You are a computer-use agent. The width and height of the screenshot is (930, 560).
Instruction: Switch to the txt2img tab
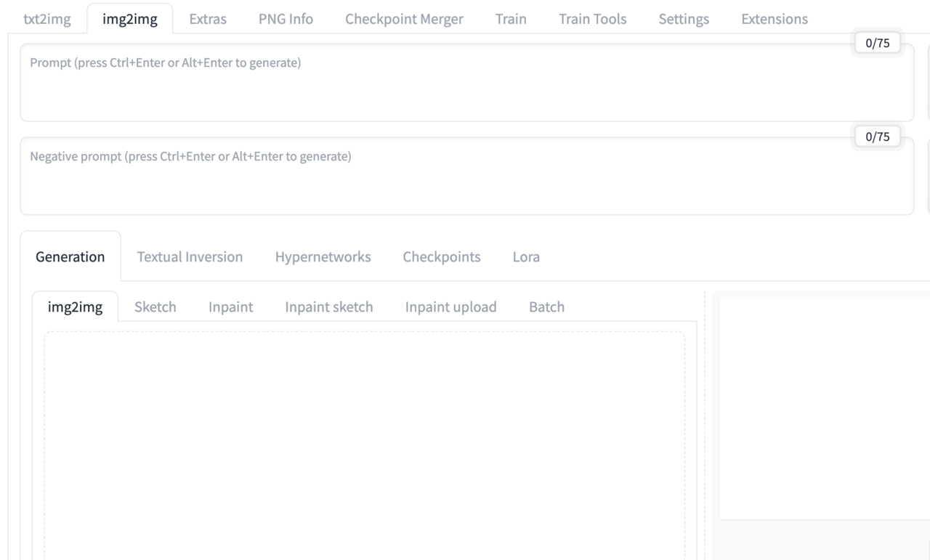pyautogui.click(x=47, y=19)
